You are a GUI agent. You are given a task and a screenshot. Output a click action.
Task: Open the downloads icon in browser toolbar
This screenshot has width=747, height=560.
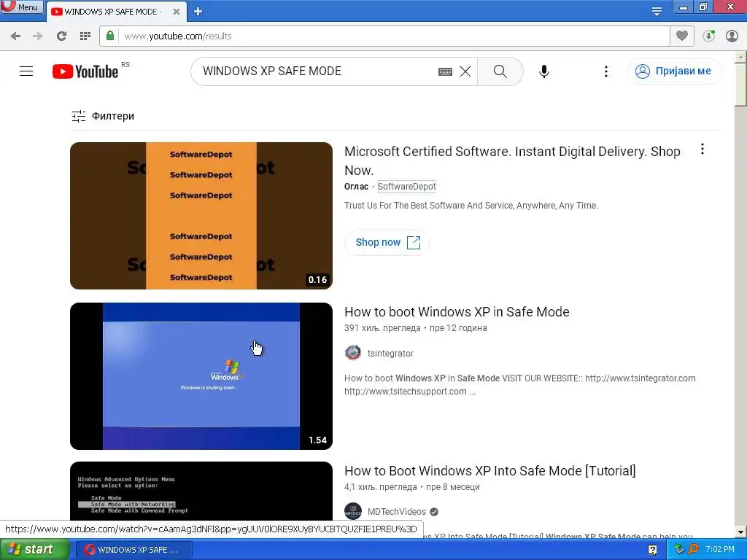click(x=709, y=36)
